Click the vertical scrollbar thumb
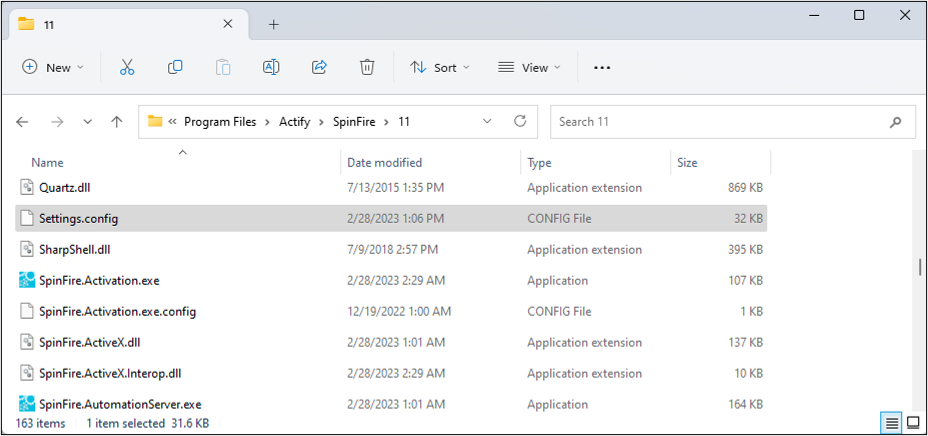 click(x=919, y=267)
